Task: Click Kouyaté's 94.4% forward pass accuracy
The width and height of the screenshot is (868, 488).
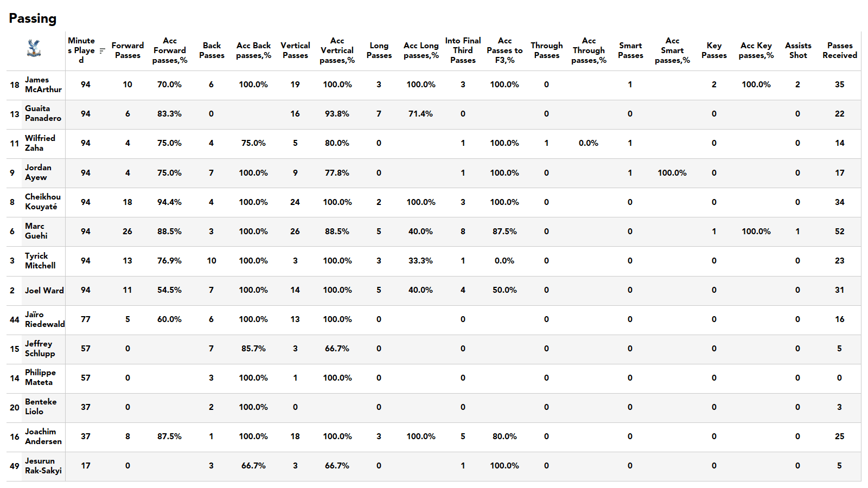Action: [x=169, y=202]
